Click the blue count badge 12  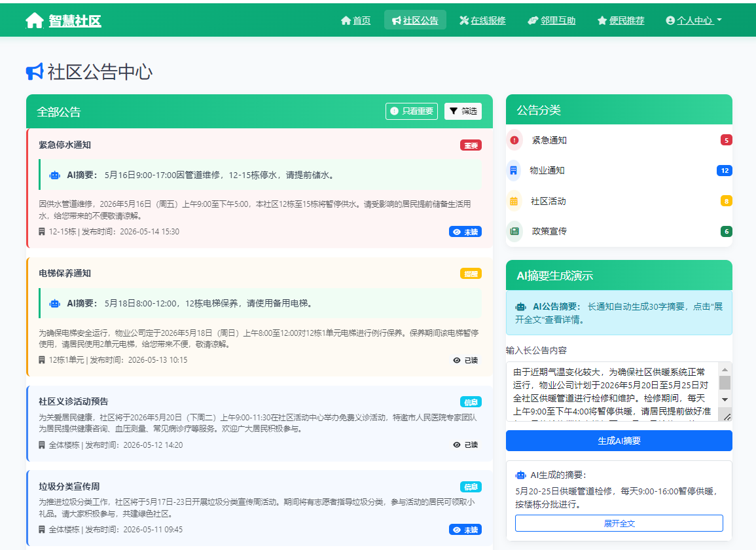(725, 170)
